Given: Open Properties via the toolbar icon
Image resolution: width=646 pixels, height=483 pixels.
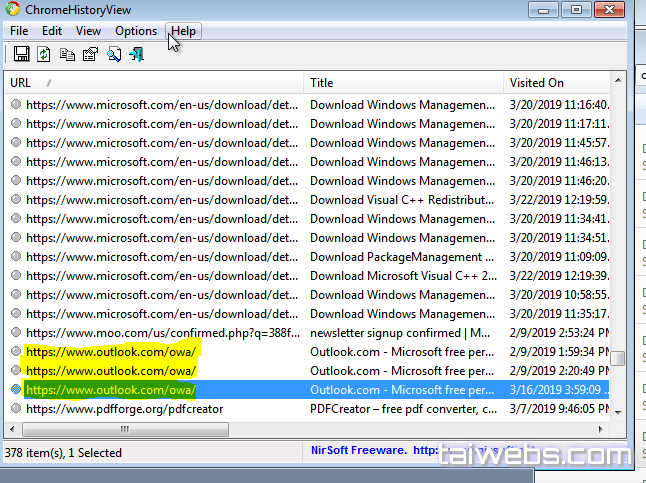Looking at the screenshot, I should 90,54.
